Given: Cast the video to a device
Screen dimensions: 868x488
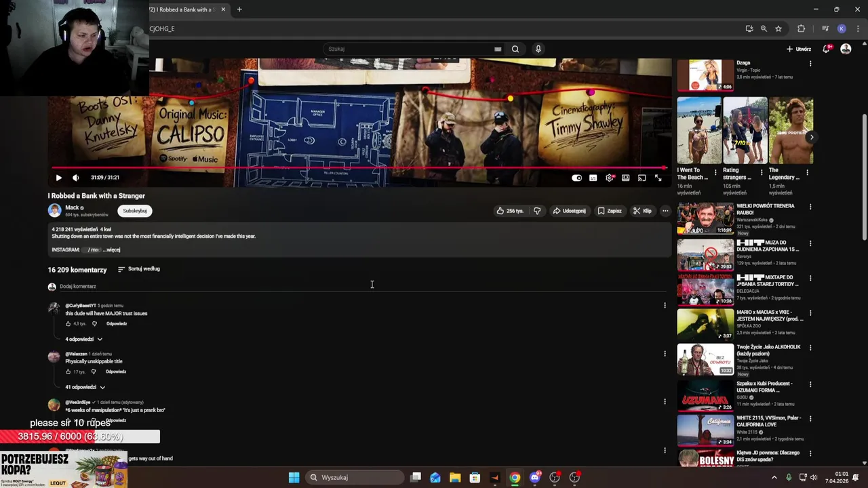Looking at the screenshot, I should (642, 178).
